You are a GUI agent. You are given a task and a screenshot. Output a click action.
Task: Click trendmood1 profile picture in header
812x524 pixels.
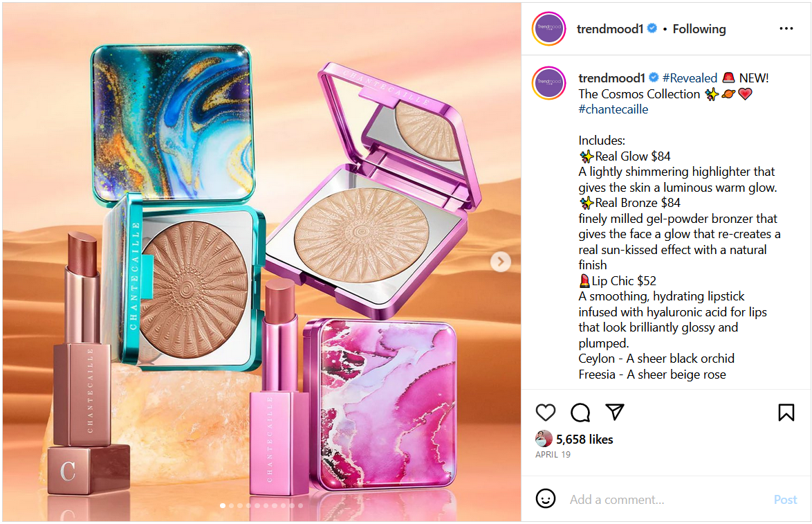point(548,28)
